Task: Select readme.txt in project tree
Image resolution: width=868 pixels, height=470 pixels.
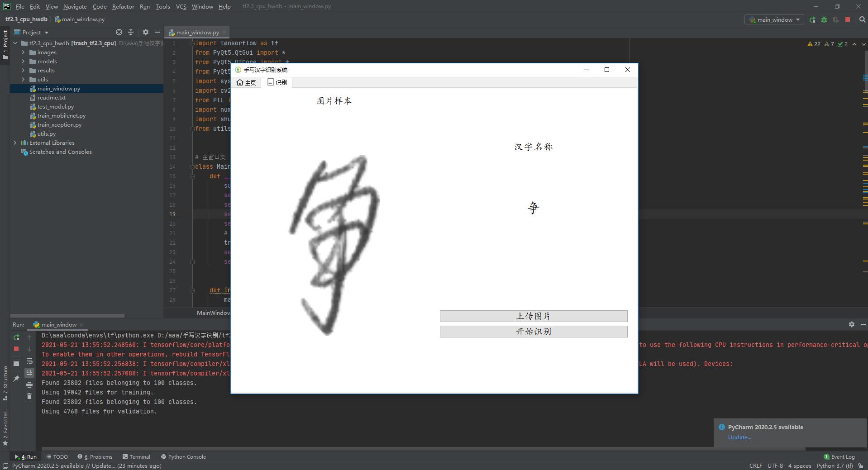Action: (x=51, y=98)
